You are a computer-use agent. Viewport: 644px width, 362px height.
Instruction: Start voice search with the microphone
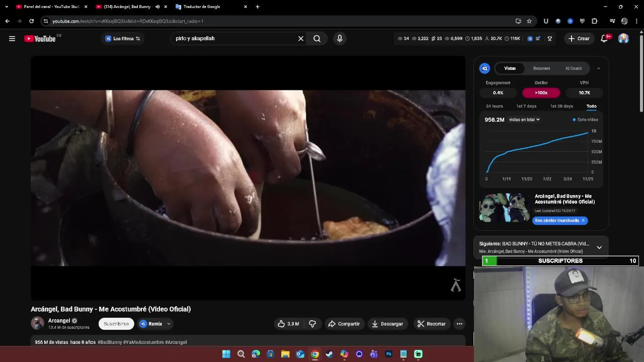tap(340, 38)
